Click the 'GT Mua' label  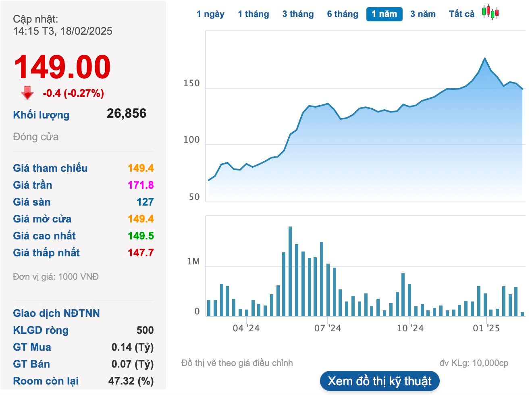pos(32,347)
